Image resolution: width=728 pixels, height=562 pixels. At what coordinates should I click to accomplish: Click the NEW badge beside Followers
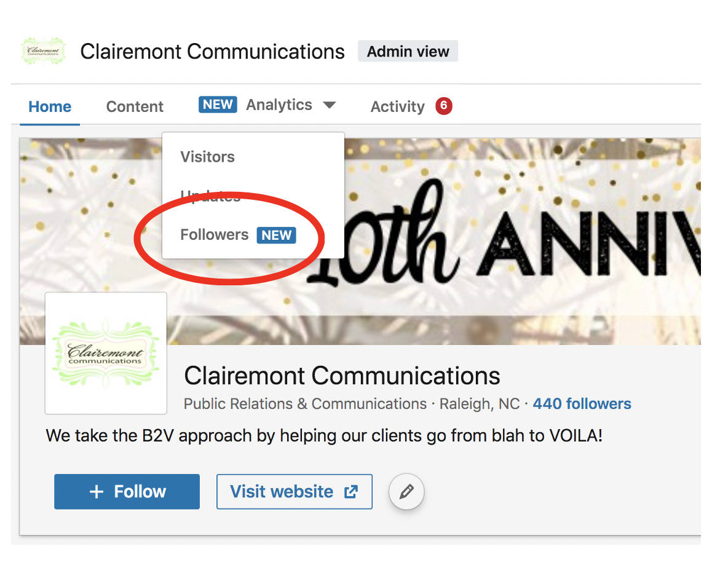pyautogui.click(x=276, y=235)
